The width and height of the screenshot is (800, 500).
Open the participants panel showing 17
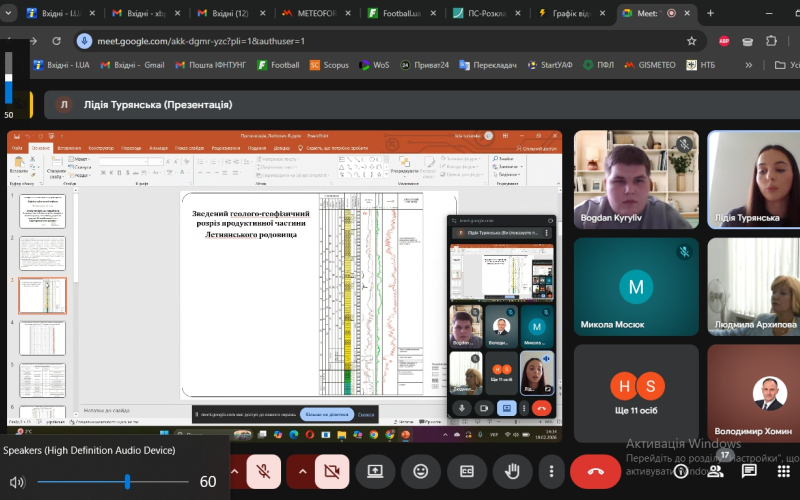[715, 470]
